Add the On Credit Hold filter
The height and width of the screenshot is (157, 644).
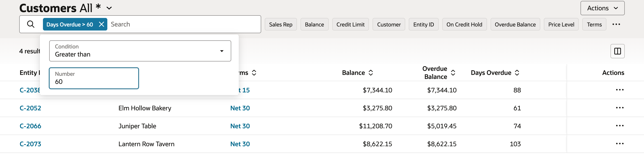click(x=464, y=24)
